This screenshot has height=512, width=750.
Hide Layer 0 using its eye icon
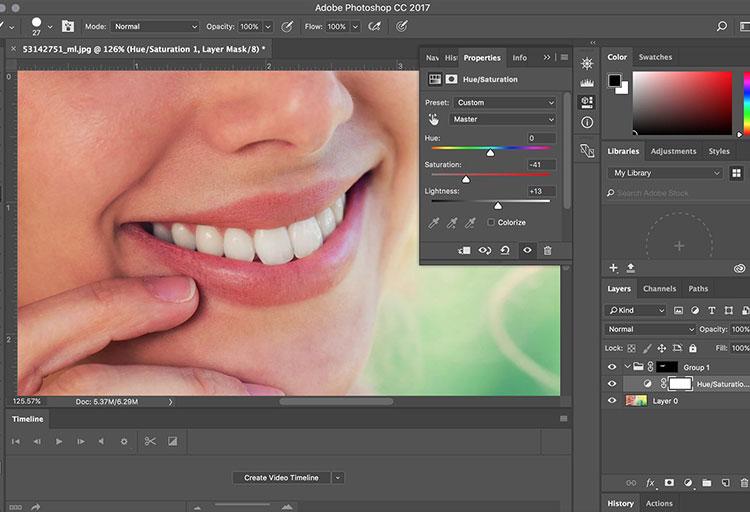click(x=612, y=400)
